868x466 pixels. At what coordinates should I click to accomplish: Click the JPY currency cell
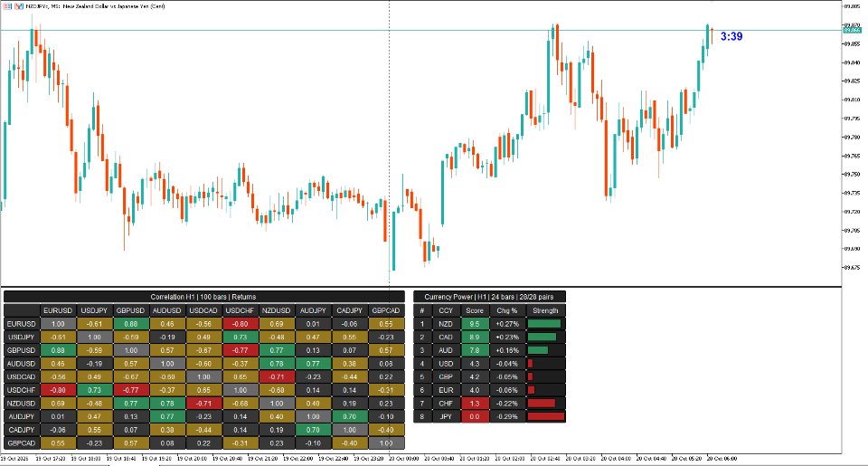point(446,416)
